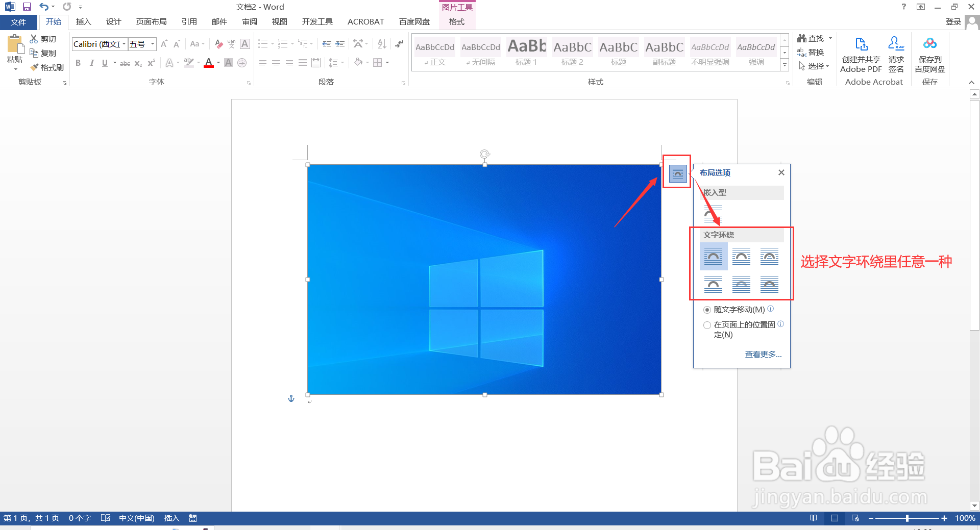The width and height of the screenshot is (980, 530).
Task: Open Font color dropdown arrow
Action: (x=218, y=63)
